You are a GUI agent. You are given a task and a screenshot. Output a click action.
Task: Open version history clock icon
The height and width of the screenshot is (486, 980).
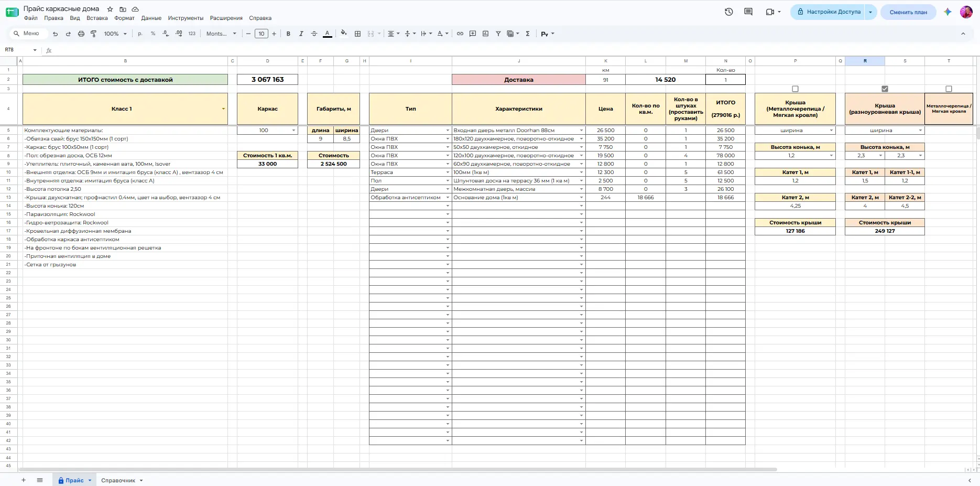coord(729,12)
